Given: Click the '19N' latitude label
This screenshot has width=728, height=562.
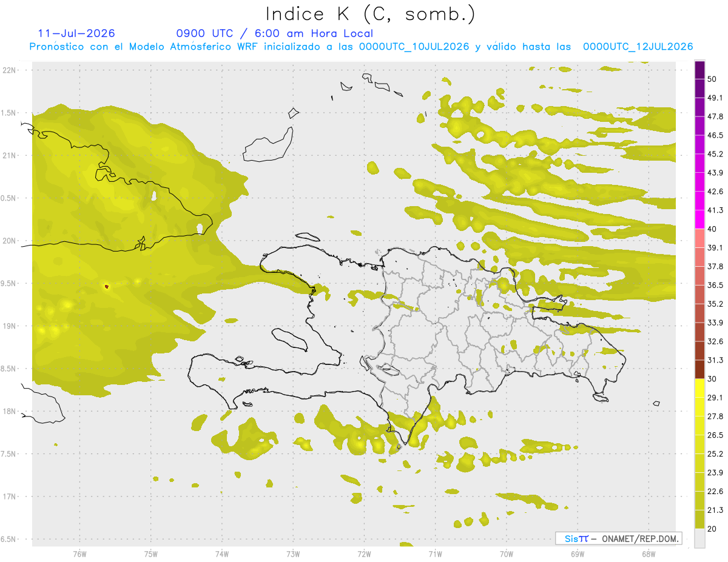Looking at the screenshot, I should tap(10, 326).
